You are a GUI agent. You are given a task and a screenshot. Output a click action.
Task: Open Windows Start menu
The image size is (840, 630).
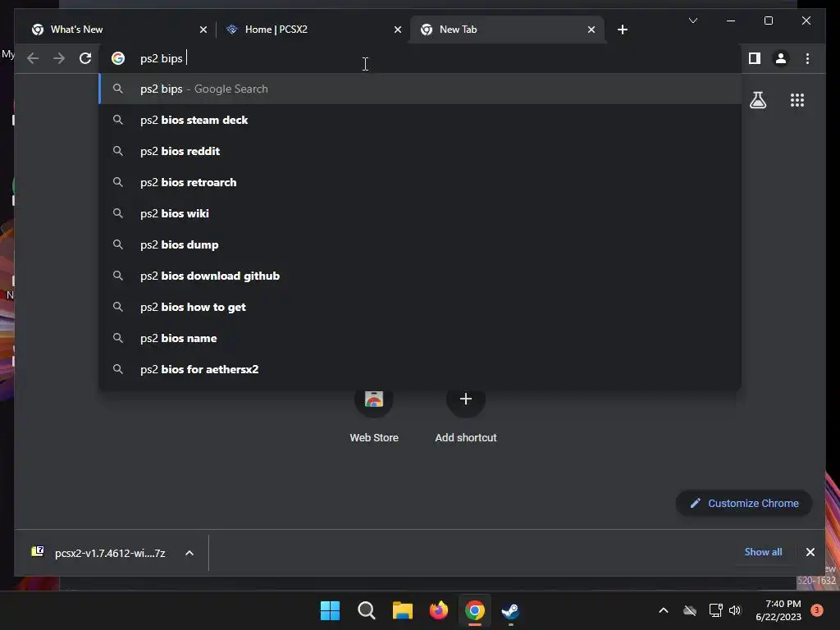[x=330, y=610]
